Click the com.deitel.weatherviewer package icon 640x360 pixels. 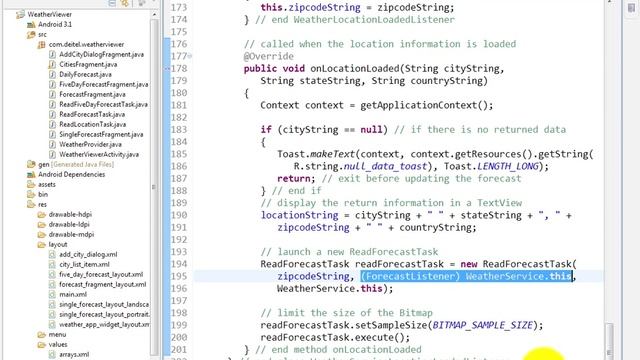coord(42,44)
